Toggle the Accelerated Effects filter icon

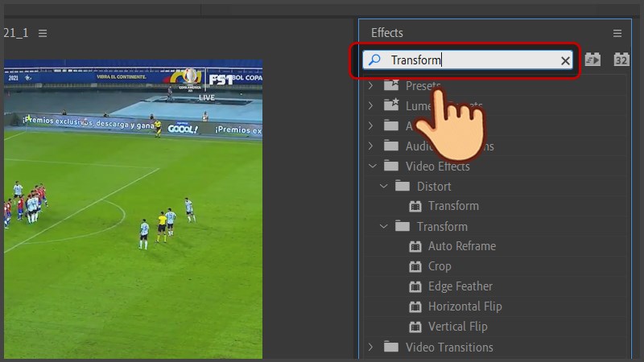(x=593, y=60)
